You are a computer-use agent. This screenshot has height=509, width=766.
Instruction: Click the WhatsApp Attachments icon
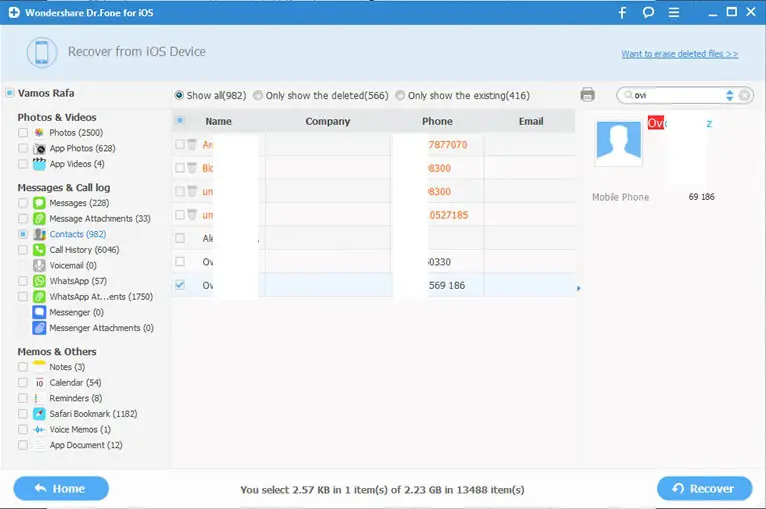point(39,297)
